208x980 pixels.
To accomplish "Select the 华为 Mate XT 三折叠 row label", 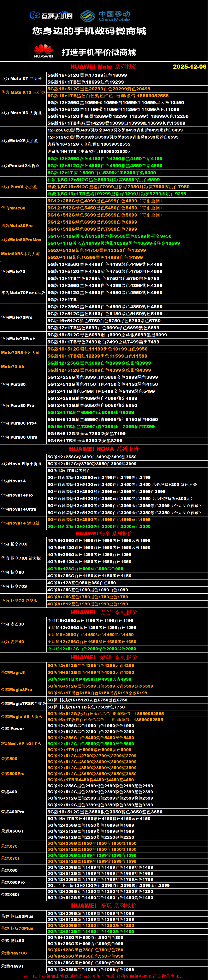I will point(22,79).
